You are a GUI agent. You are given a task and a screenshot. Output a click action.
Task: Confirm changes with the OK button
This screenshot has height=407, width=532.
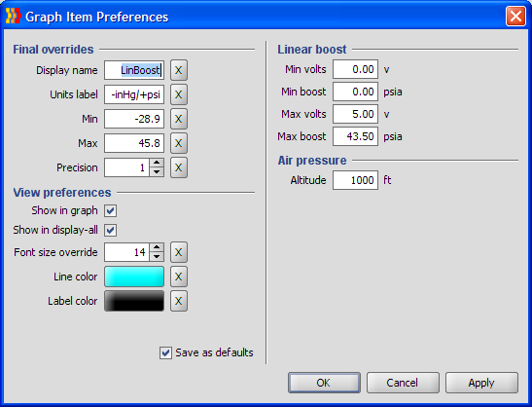324,383
